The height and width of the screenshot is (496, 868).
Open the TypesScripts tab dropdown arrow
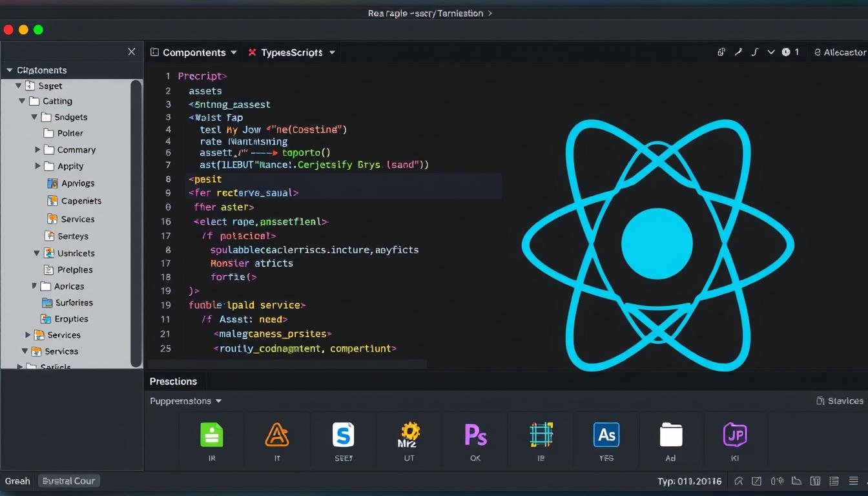point(332,52)
